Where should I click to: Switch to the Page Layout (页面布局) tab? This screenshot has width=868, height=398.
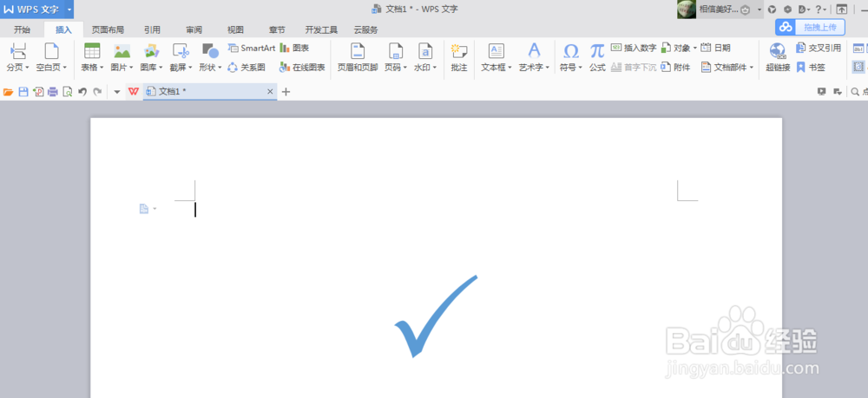[108, 29]
